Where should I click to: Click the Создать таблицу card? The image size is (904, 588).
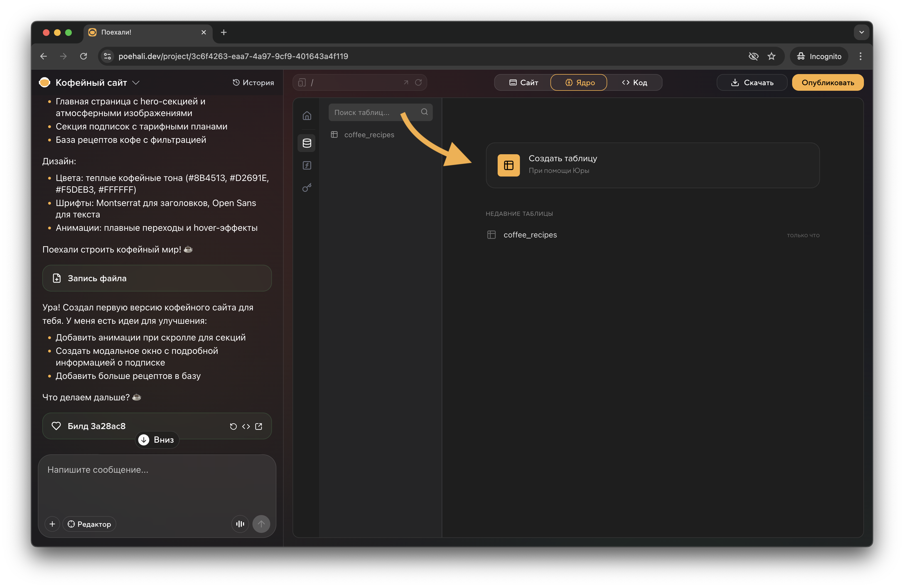pos(652,165)
